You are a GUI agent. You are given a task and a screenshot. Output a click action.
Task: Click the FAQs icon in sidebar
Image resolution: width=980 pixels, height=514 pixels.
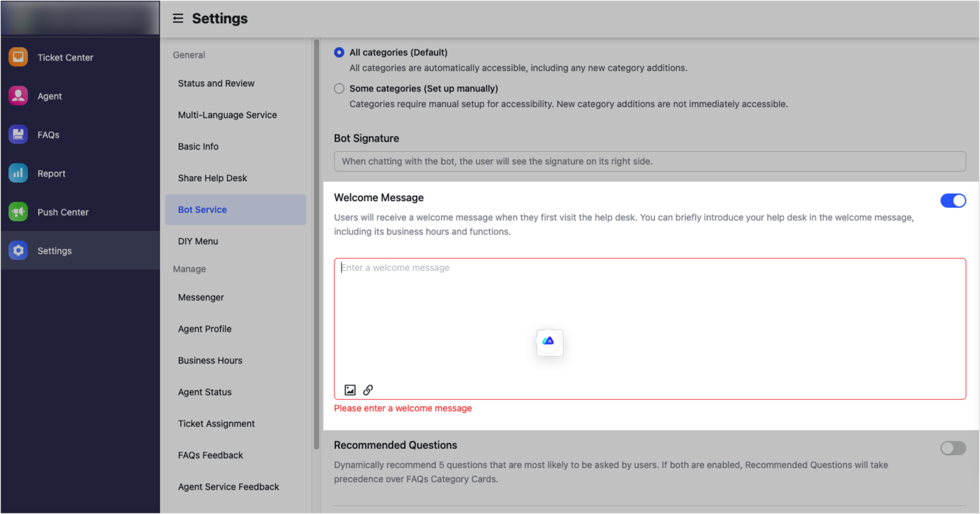coord(18,135)
